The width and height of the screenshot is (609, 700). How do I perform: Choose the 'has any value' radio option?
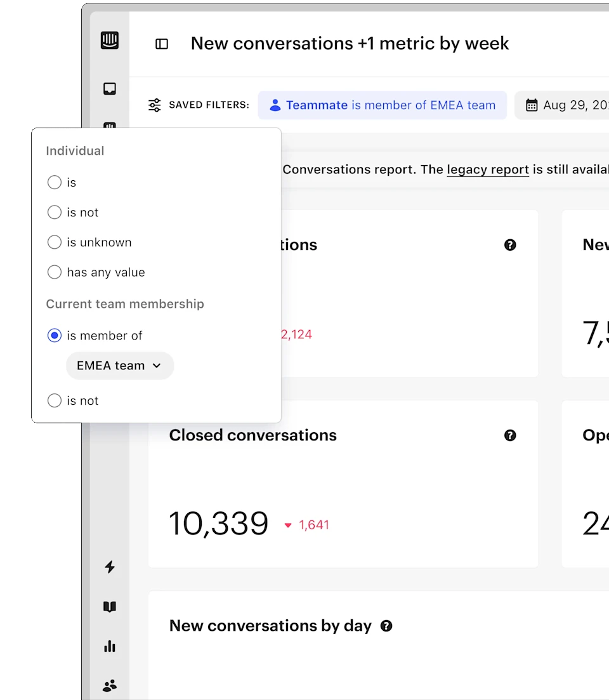55,272
